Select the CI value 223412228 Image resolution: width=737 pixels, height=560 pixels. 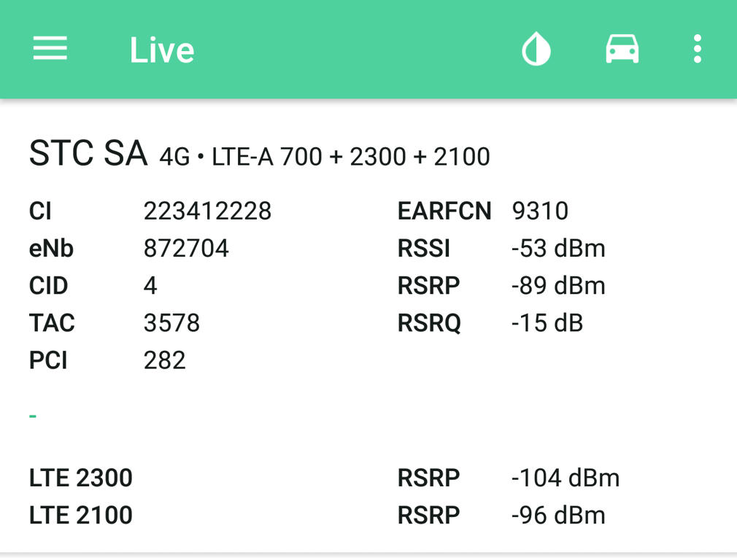pos(207,211)
